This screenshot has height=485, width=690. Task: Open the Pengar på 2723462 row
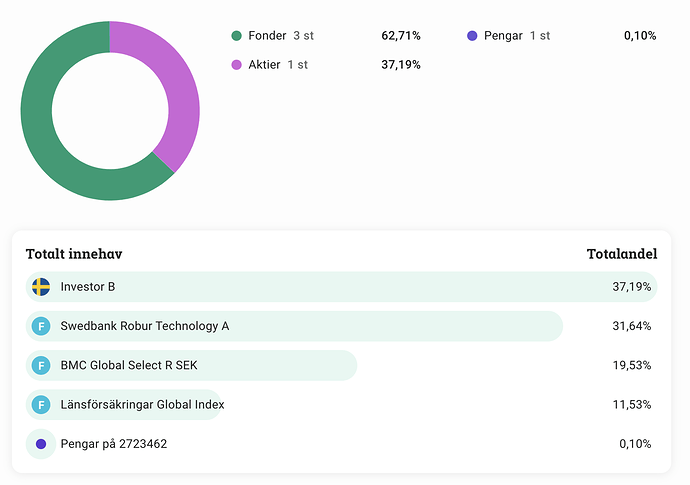341,444
